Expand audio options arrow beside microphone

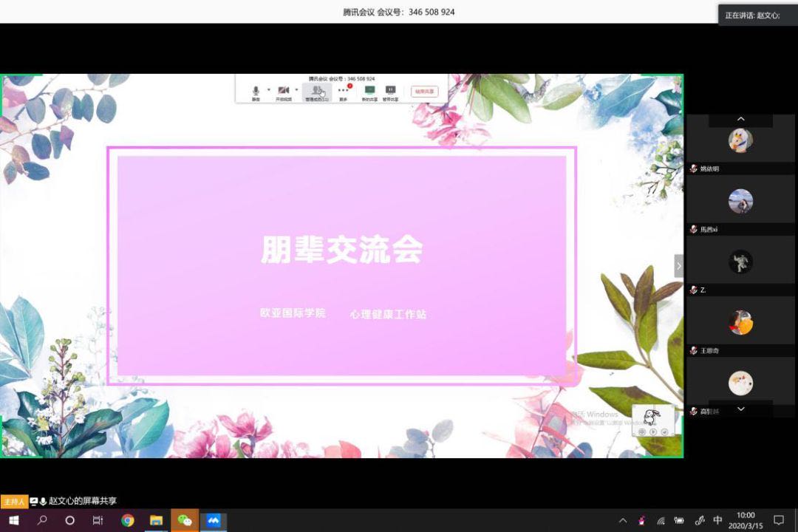[268, 90]
